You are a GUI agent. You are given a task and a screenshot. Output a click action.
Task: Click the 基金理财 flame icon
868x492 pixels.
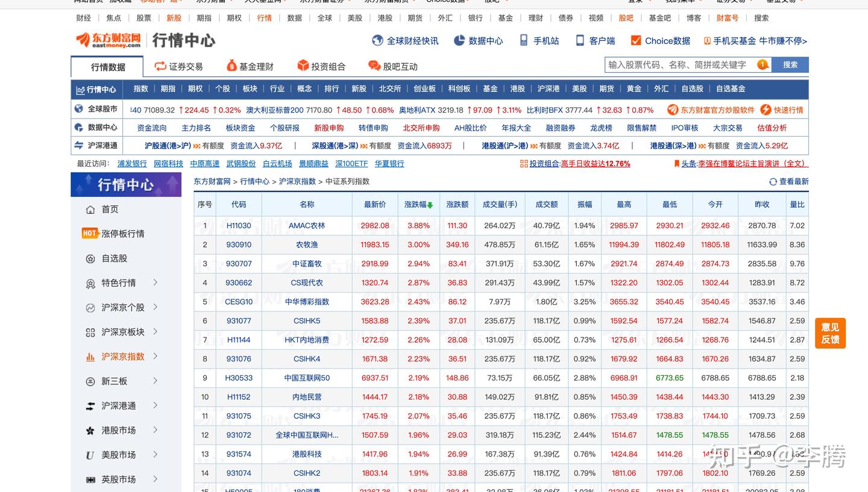232,66
